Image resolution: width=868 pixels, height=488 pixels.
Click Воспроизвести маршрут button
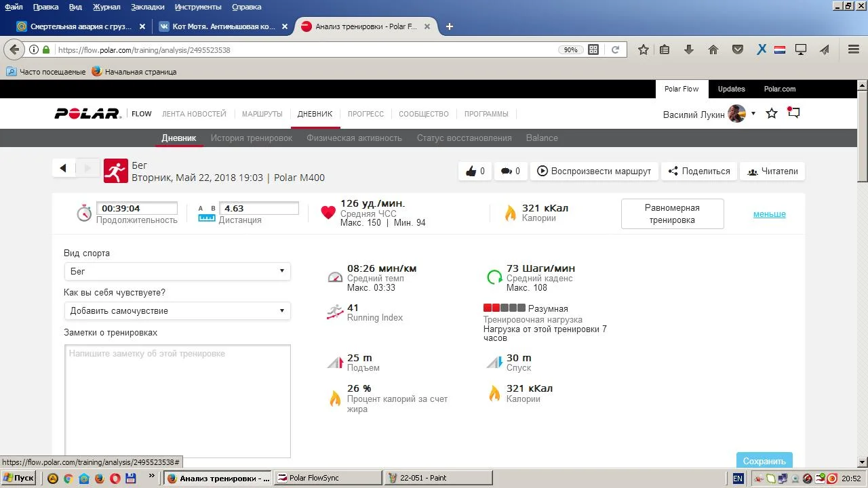tap(594, 171)
